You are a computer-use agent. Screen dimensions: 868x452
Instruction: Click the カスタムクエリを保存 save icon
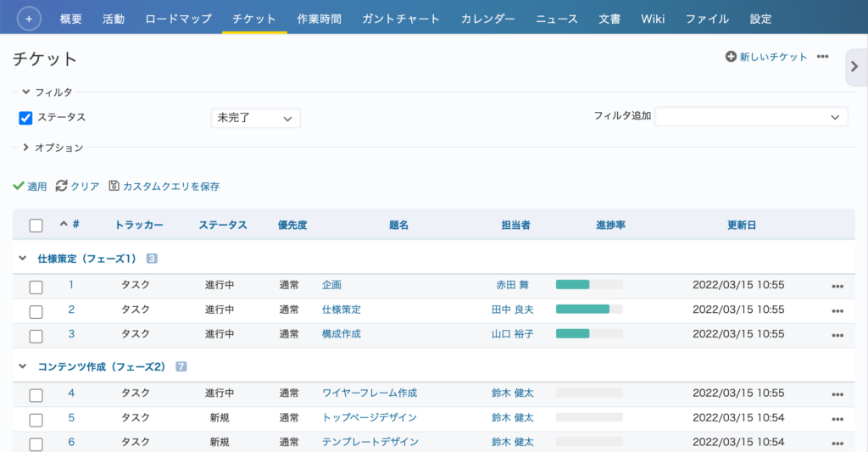point(114,186)
